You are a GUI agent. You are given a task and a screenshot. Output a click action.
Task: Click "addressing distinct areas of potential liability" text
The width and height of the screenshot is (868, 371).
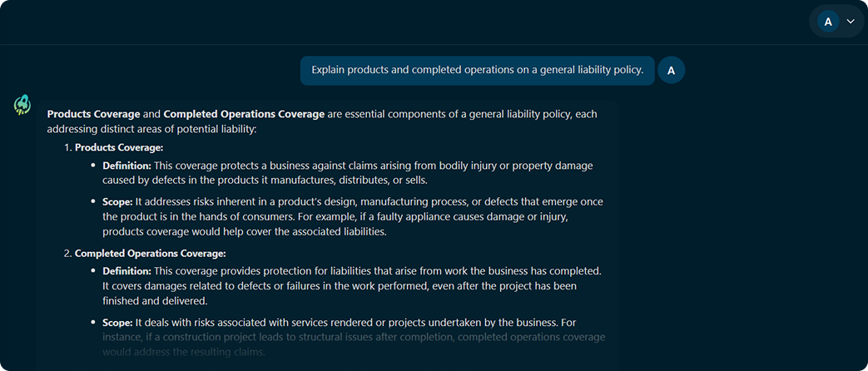tap(153, 130)
